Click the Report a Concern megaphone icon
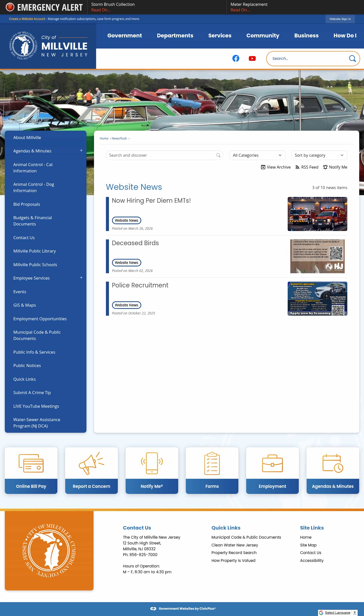 [x=91, y=463]
